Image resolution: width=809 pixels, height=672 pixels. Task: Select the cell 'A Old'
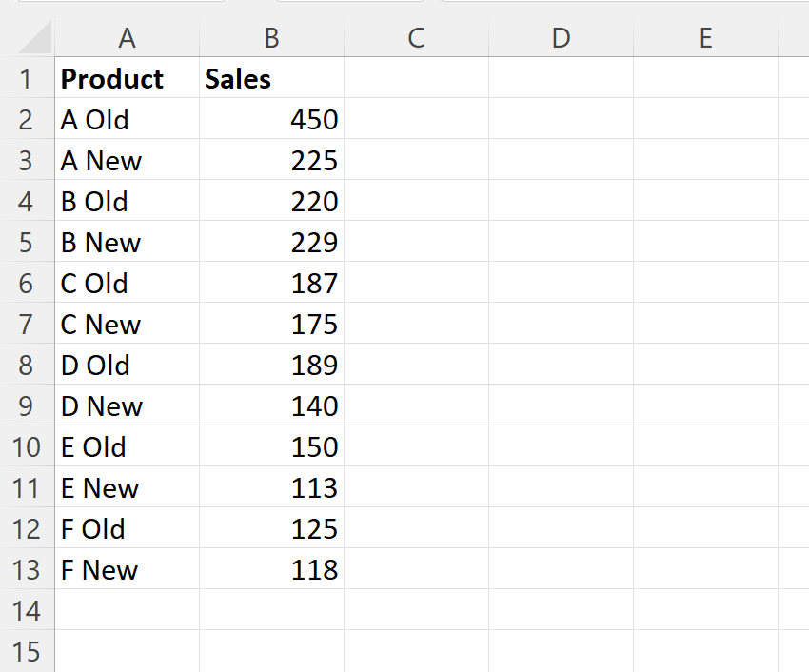(127, 119)
